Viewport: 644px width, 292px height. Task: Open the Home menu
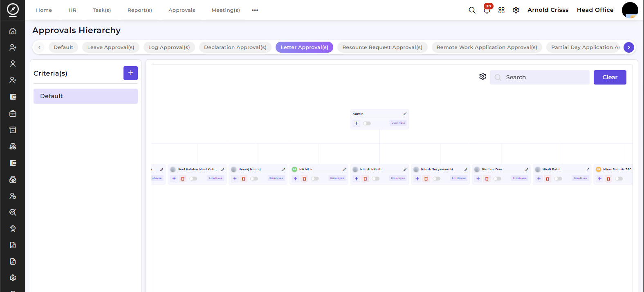pyautogui.click(x=44, y=10)
